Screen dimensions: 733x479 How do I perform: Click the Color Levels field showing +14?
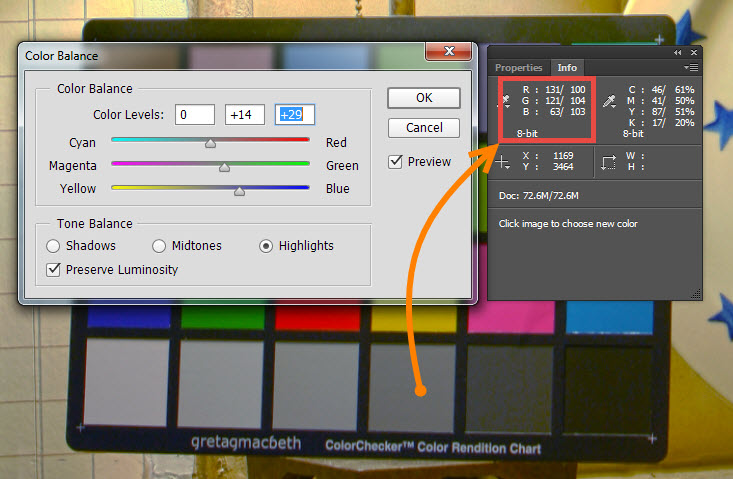tap(245, 114)
